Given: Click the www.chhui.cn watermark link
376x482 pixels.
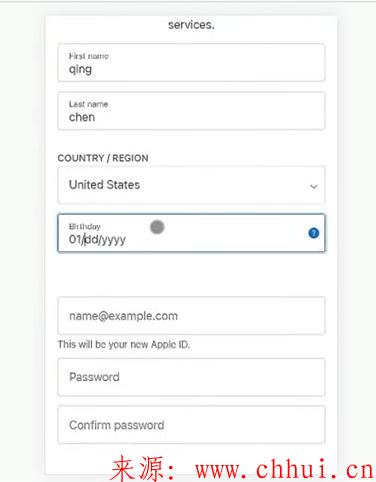Looking at the screenshot, I should [284, 469].
